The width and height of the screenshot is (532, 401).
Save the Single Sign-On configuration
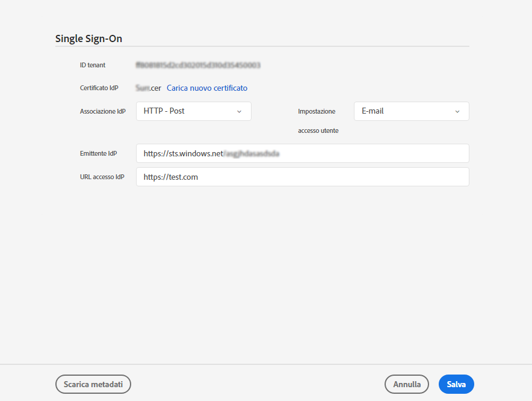(x=456, y=384)
